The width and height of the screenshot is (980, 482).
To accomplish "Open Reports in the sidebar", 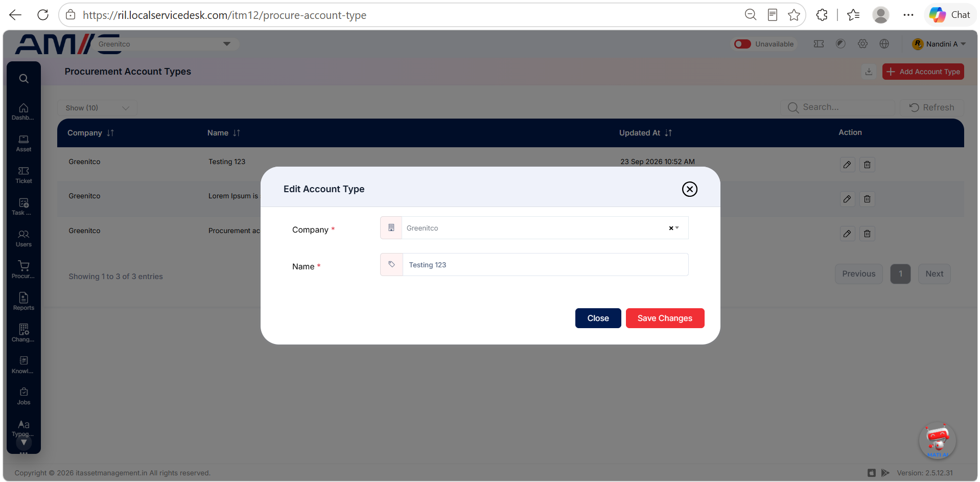I will point(24,302).
